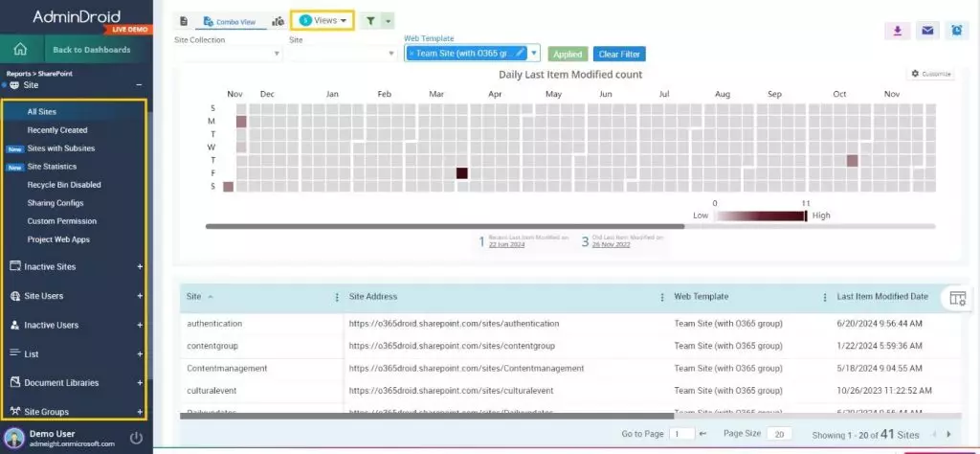Click the heatmap horizontal scrollbar
Screen dimensions: 980x454
445,227
